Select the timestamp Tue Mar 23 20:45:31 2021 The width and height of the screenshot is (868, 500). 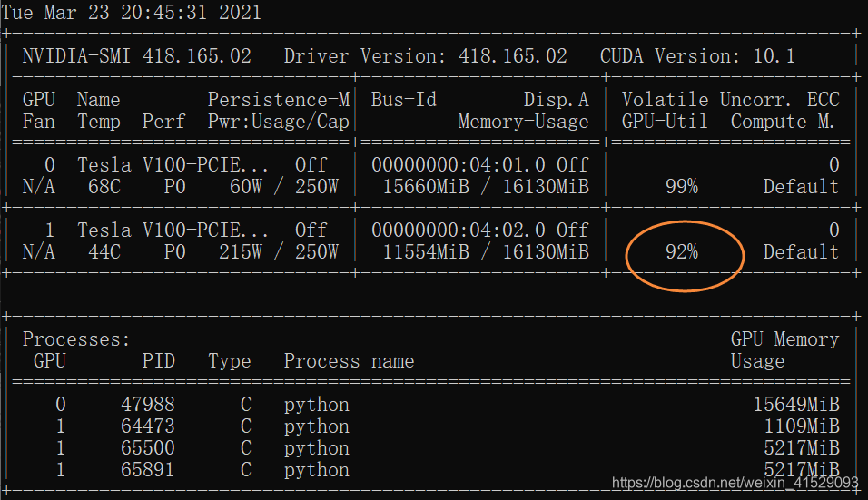pyautogui.click(x=131, y=12)
